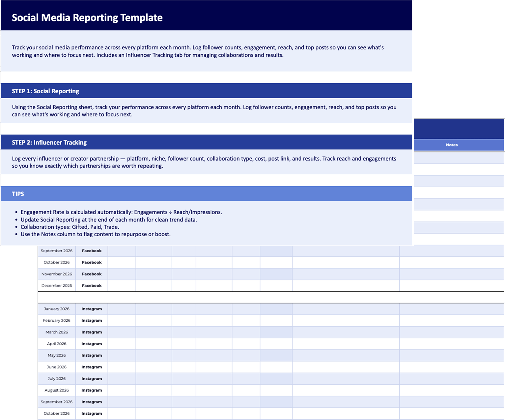Select the August 2026 Instagram date cell
Viewport: 505px width, 420px height.
pos(57,390)
